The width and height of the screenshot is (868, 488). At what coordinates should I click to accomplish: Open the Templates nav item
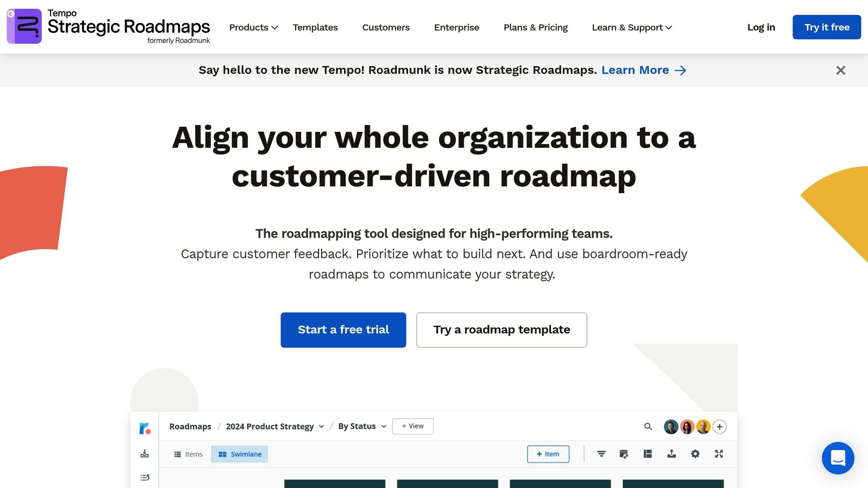pyautogui.click(x=315, y=28)
